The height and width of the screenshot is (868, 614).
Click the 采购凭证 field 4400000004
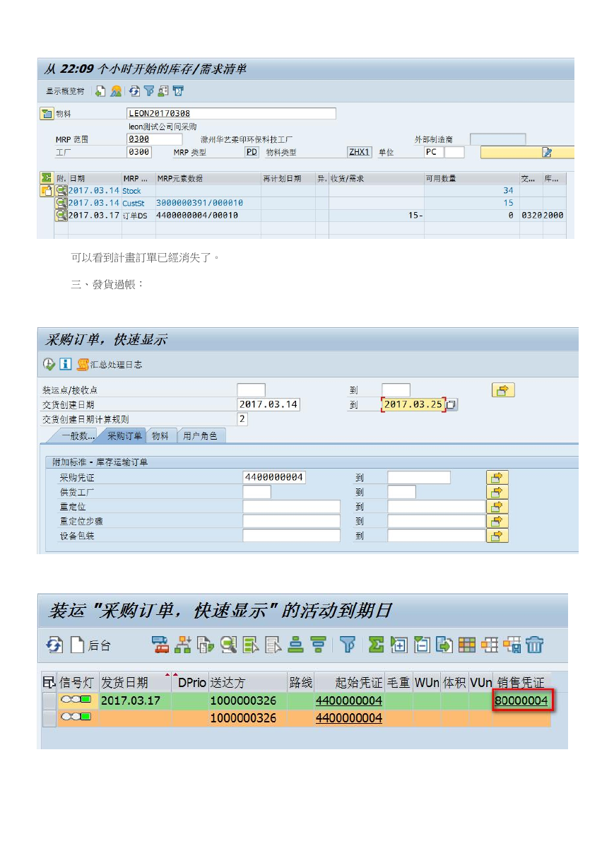point(274,478)
